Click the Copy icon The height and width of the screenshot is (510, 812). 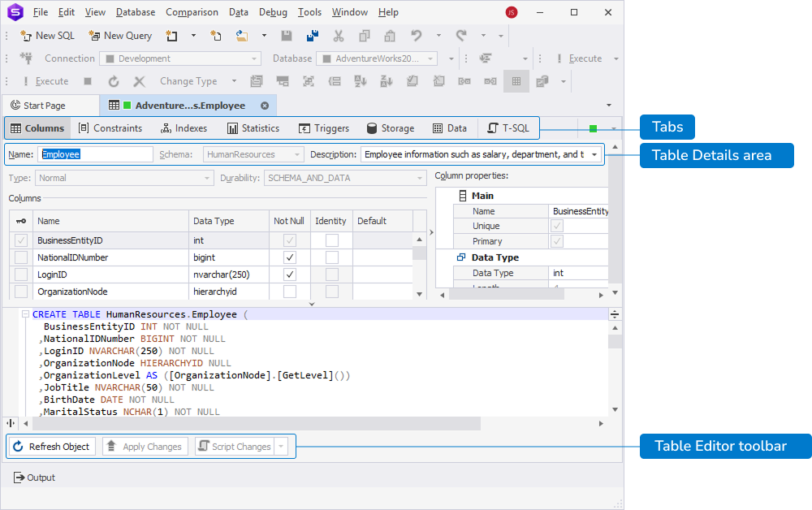click(x=365, y=36)
